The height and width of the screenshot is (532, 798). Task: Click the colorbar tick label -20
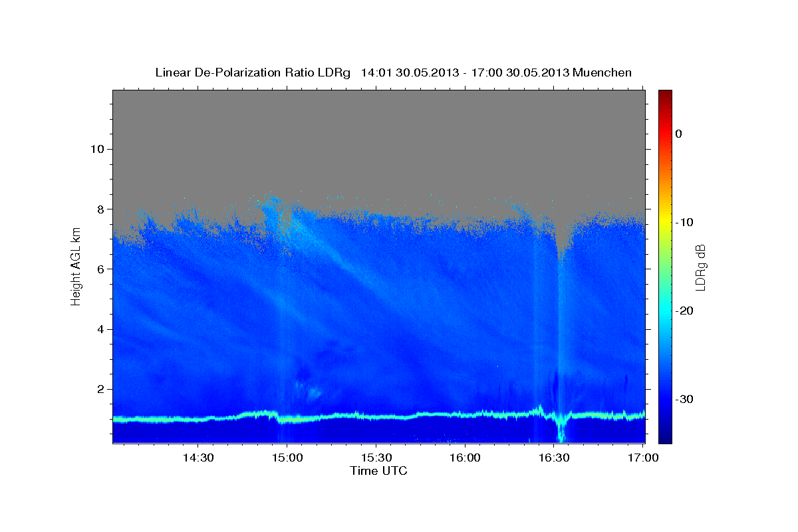684,311
